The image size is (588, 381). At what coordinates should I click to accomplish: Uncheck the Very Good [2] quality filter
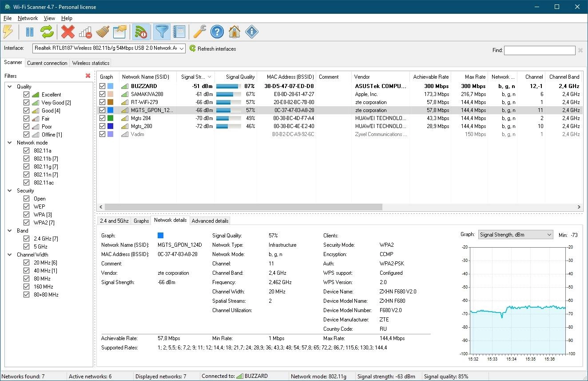(x=27, y=103)
